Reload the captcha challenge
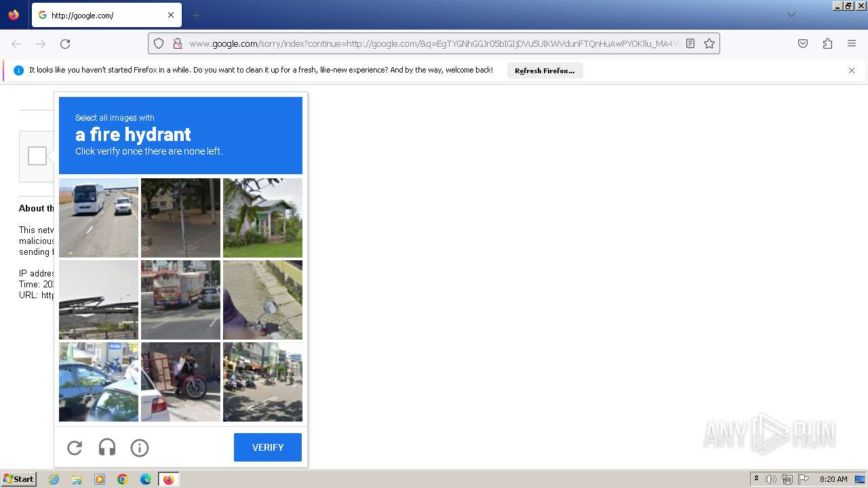868x488 pixels. 75,447
